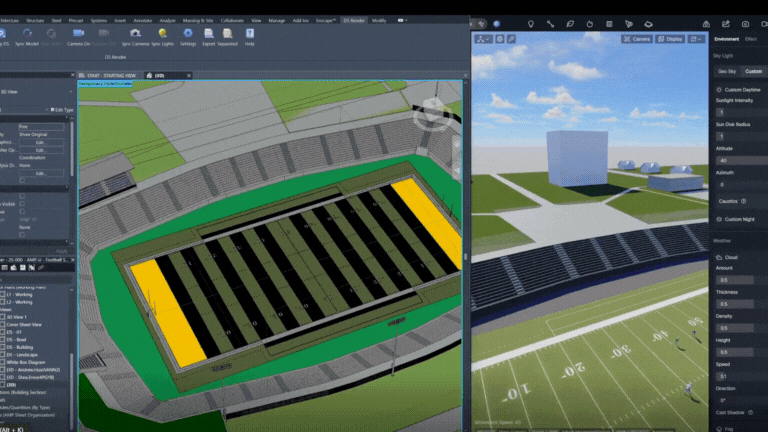768x432 pixels.
Task: Select the cursor pointer tool in renderer toolbar
Action: (629, 24)
